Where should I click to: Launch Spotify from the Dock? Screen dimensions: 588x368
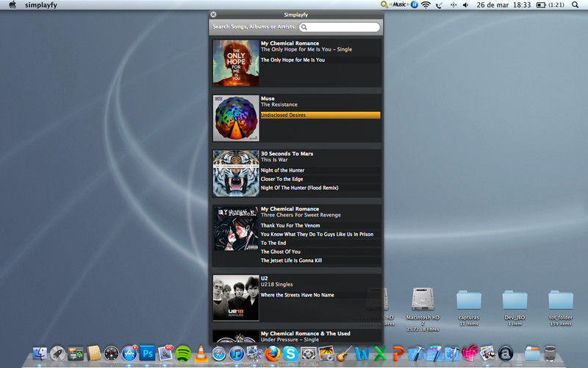183,354
